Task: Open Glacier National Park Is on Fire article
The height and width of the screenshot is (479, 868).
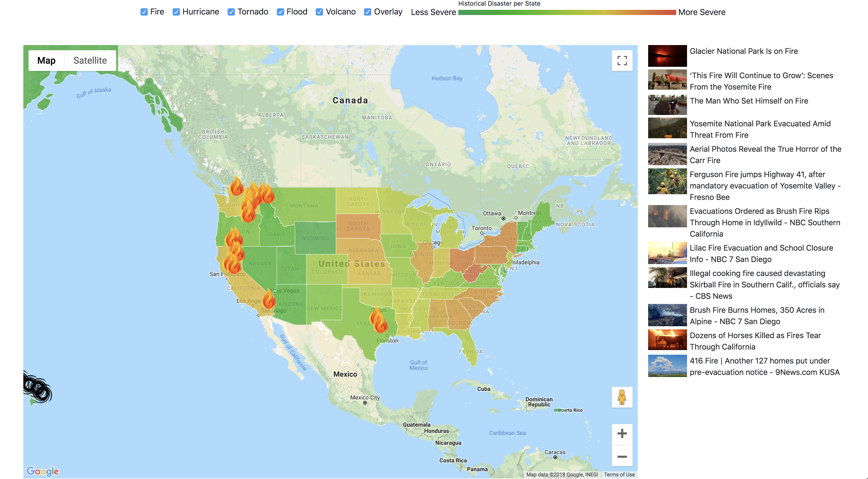Action: point(743,51)
